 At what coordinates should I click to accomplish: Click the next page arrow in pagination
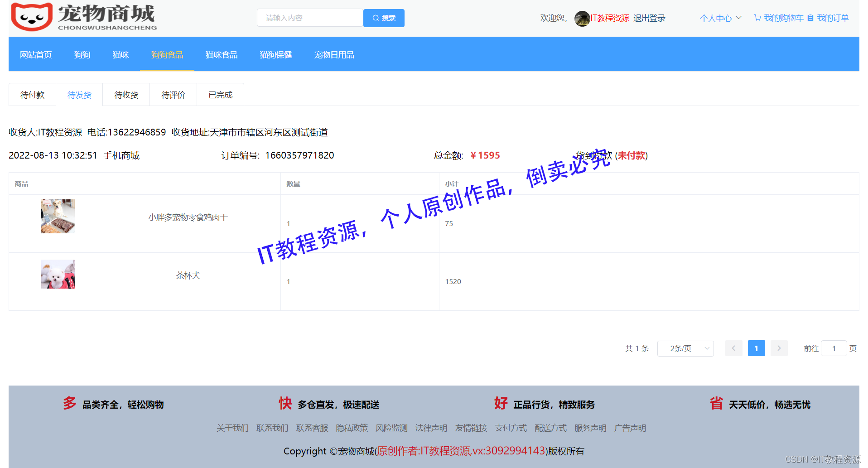tap(779, 348)
